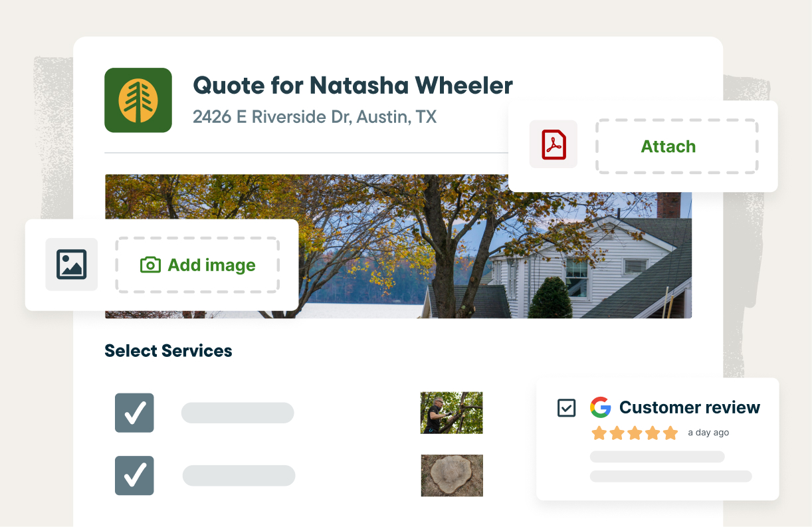Uncheck the Customer review checkbox
This screenshot has height=527, width=812.
566,407
